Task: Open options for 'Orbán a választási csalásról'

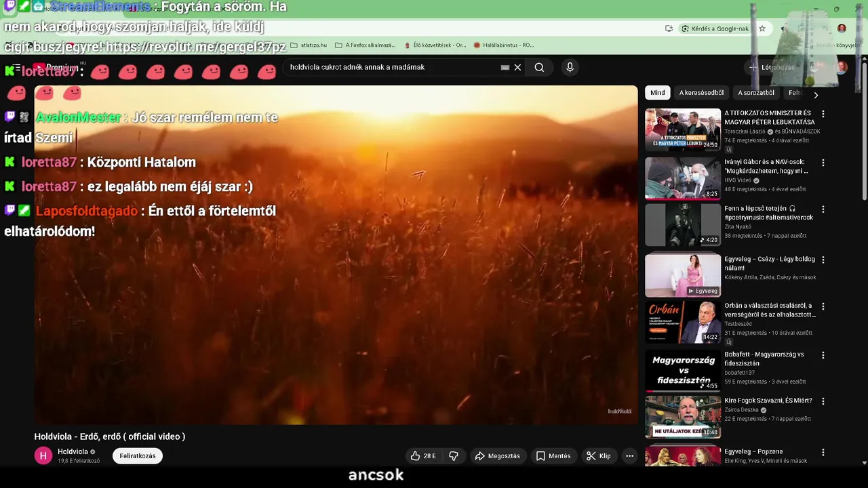Action: (823, 306)
